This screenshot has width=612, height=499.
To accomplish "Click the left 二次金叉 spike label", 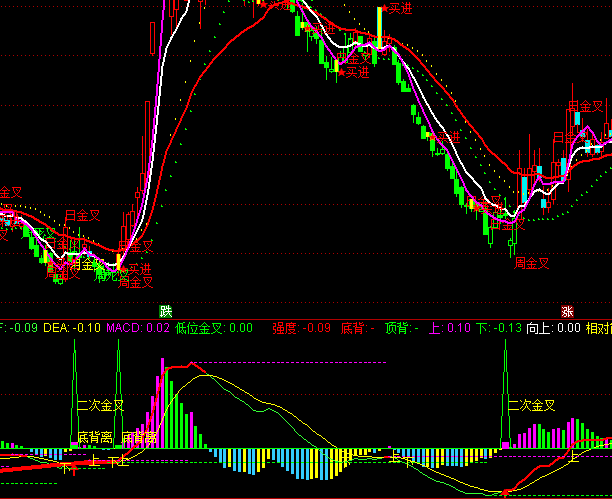I will pyautogui.click(x=100, y=406).
